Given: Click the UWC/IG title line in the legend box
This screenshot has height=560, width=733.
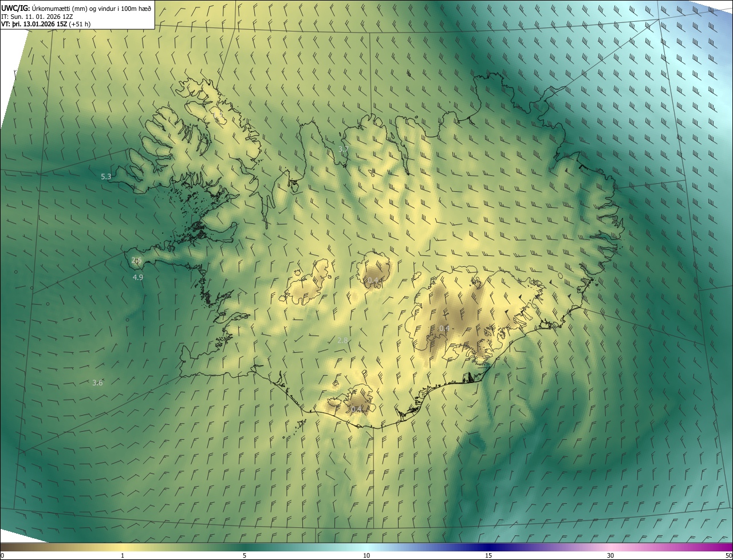Looking at the screenshot, I should click(x=77, y=7).
